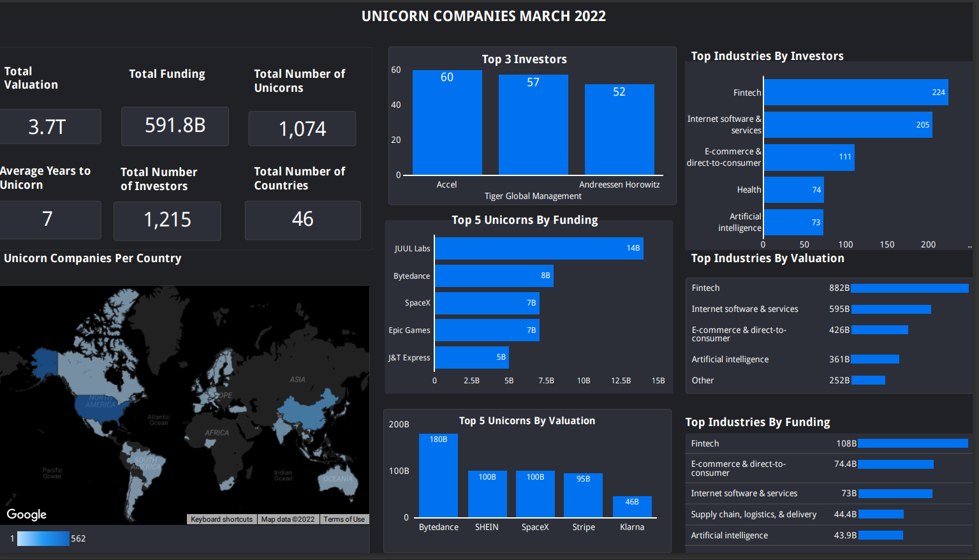Select the Klarna 46B valuation bar
This screenshot has height=560, width=979.
(x=632, y=507)
